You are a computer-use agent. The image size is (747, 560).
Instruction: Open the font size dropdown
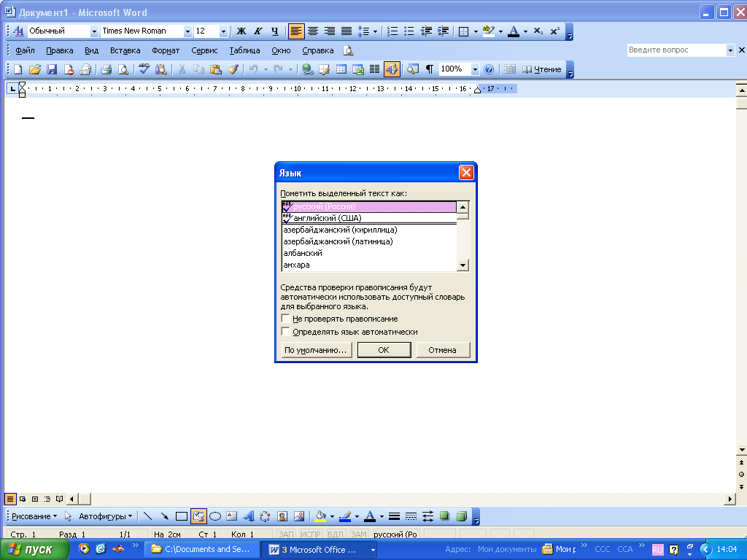click(223, 31)
